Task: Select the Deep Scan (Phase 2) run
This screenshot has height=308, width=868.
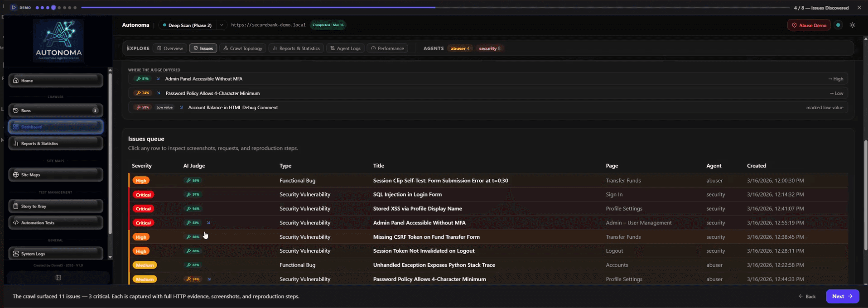Action: pyautogui.click(x=188, y=25)
